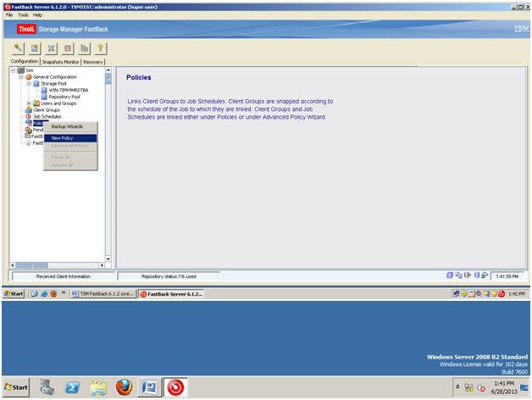Viewport: 532px width, 400px height.
Task: Click the tree panel scroll down arrow
Action: [108, 259]
